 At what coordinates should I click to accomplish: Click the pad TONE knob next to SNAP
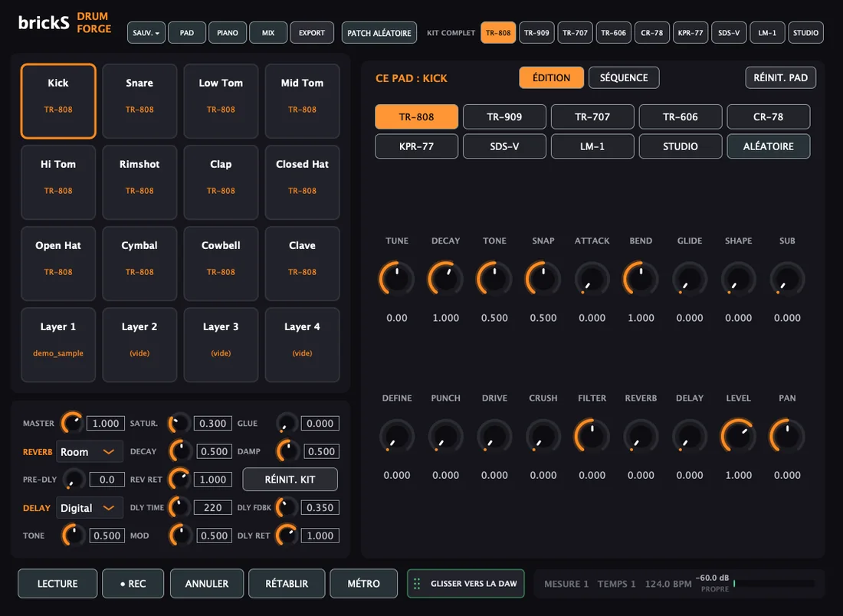coord(494,278)
